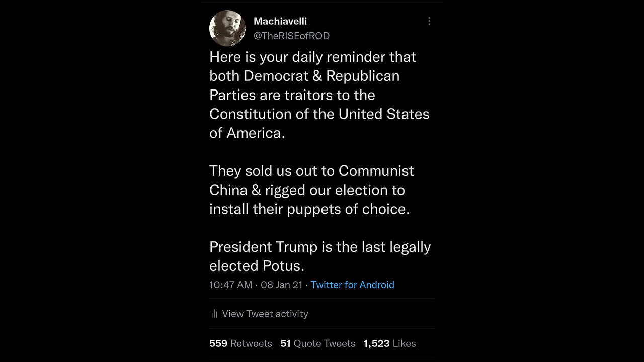Viewport: 644px width, 362px height.
Task: Click the "install their puppets of choice" line
Action: [309, 209]
